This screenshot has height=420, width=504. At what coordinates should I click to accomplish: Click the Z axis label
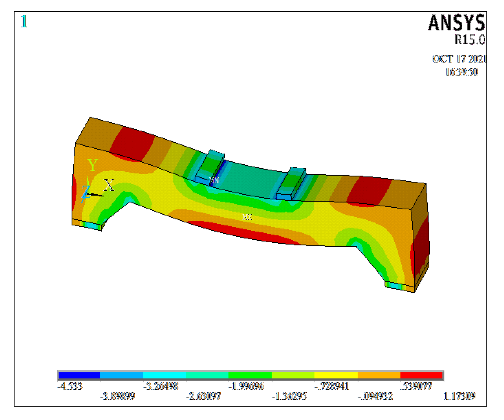coord(86,192)
